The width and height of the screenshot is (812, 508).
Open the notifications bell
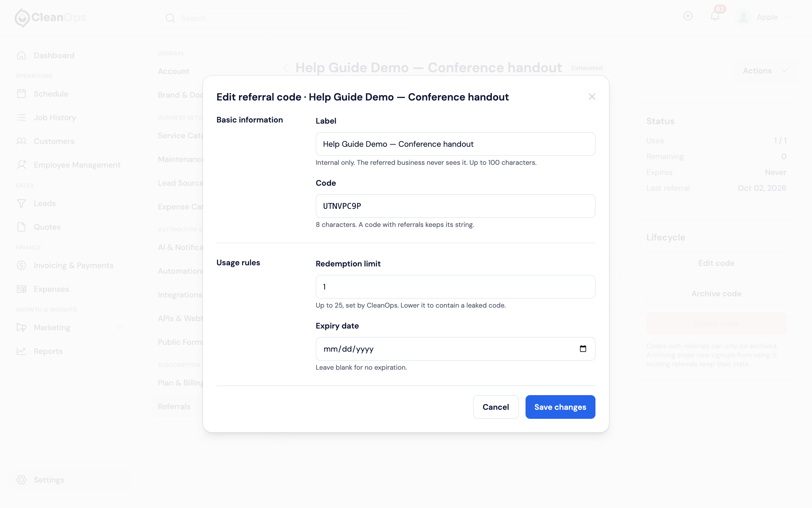click(x=715, y=16)
